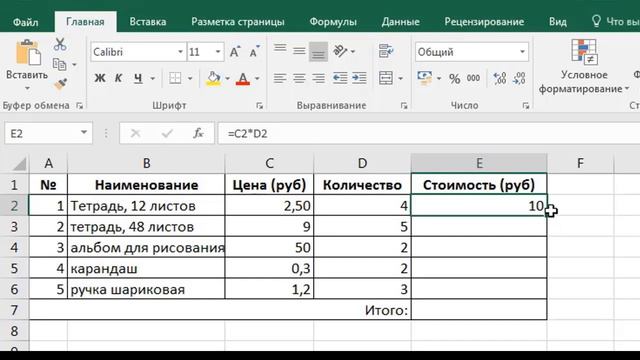This screenshot has width=640, height=360.
Task: Expand the fill color palette arrow
Action: click(x=227, y=78)
